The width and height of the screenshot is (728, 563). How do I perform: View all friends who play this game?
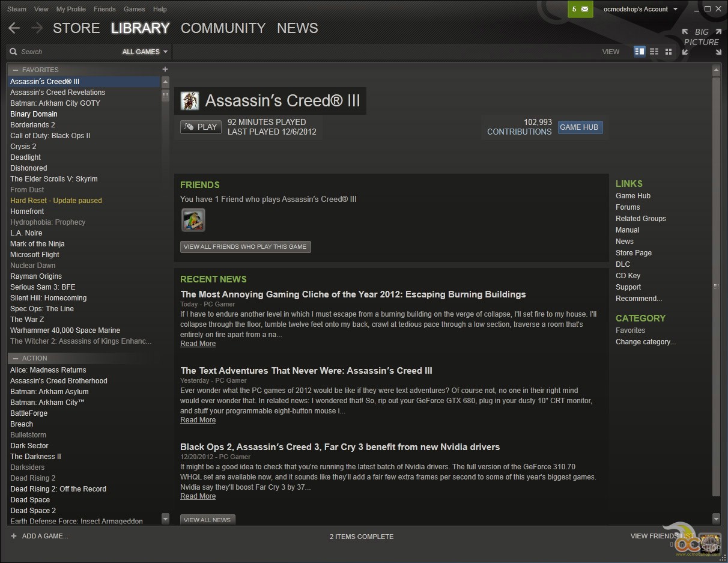(245, 246)
